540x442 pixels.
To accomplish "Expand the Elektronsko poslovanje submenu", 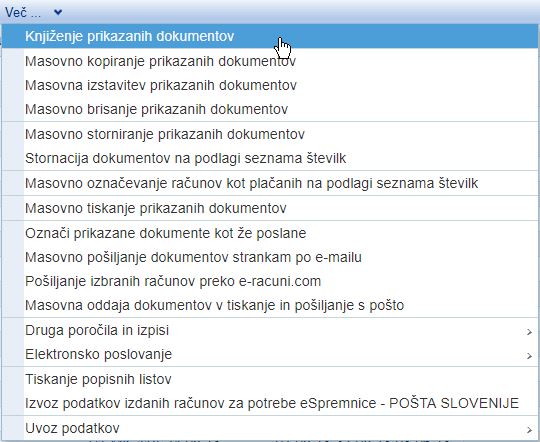I will (x=270, y=354).
